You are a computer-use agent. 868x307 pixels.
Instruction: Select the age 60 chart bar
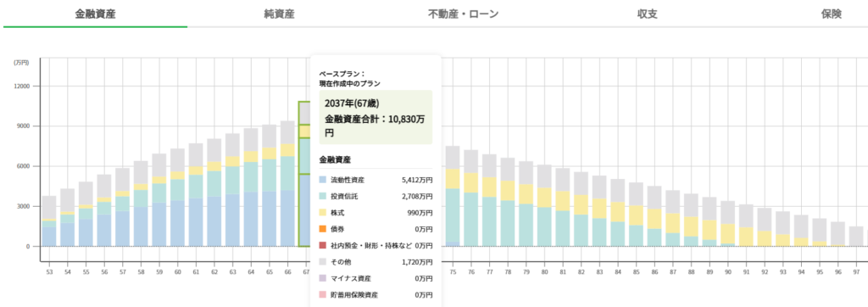pyautogui.click(x=178, y=198)
